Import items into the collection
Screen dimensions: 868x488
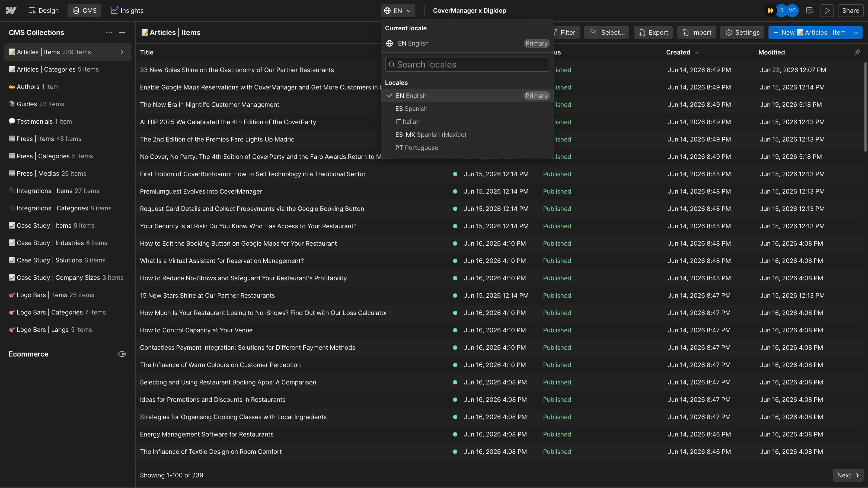click(697, 33)
